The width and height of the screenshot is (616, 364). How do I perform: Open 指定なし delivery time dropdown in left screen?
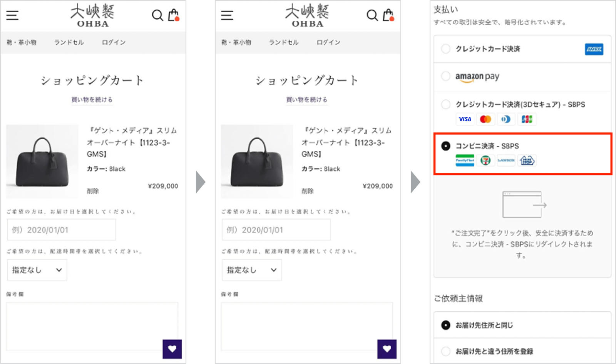37,270
